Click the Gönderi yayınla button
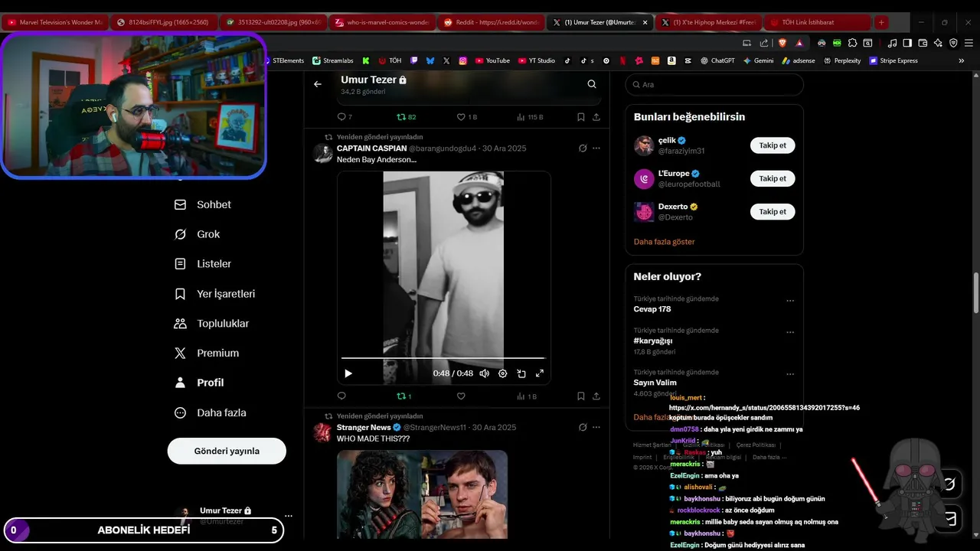Screen dimensions: 980x551 click(x=227, y=451)
